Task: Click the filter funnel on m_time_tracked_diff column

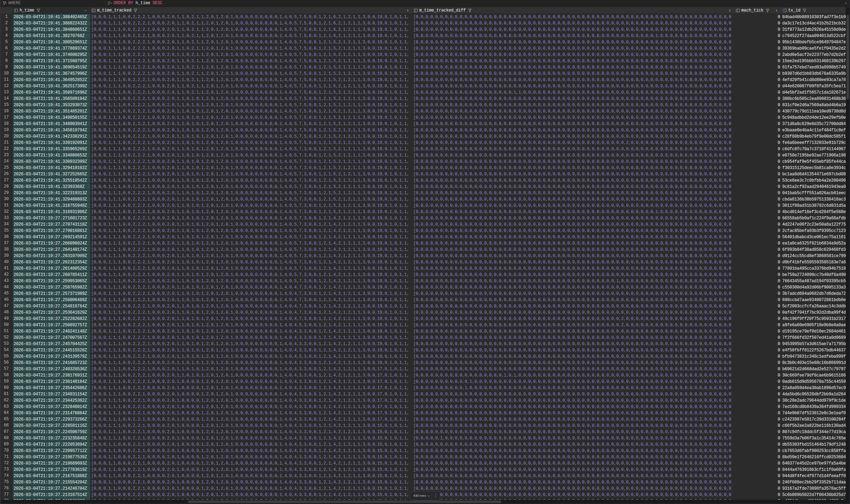Action: [471, 10]
